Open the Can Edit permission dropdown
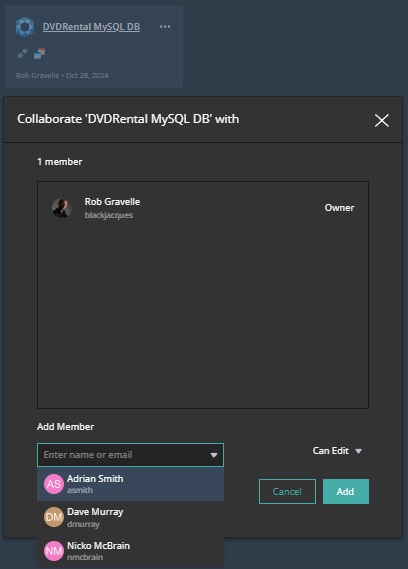This screenshot has width=408, height=569. [x=337, y=451]
